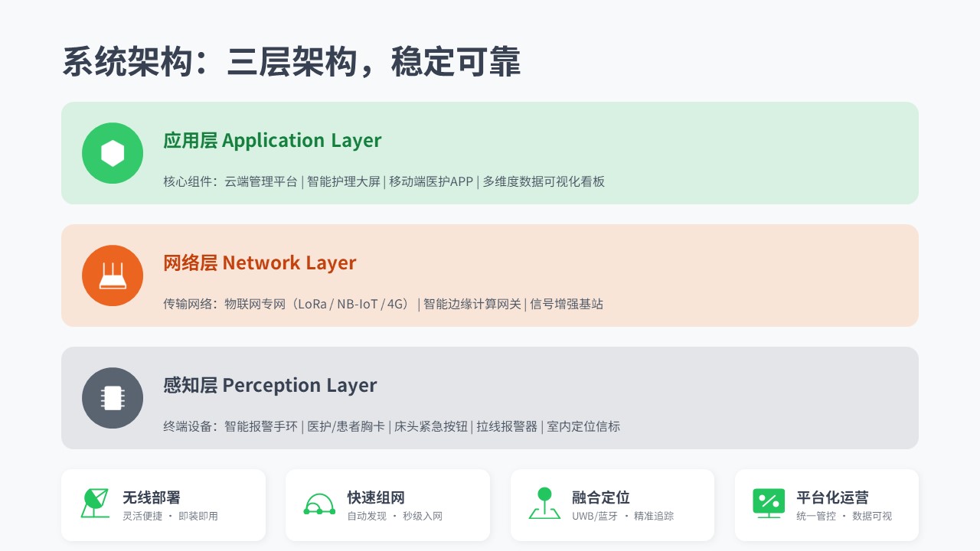Click the monitor icon for 平台化运营

click(769, 504)
